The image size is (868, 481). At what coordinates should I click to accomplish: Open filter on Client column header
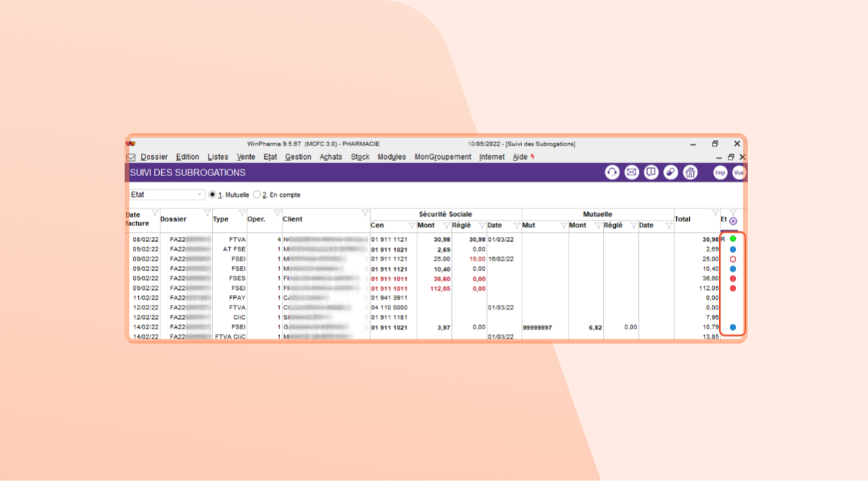(365, 213)
